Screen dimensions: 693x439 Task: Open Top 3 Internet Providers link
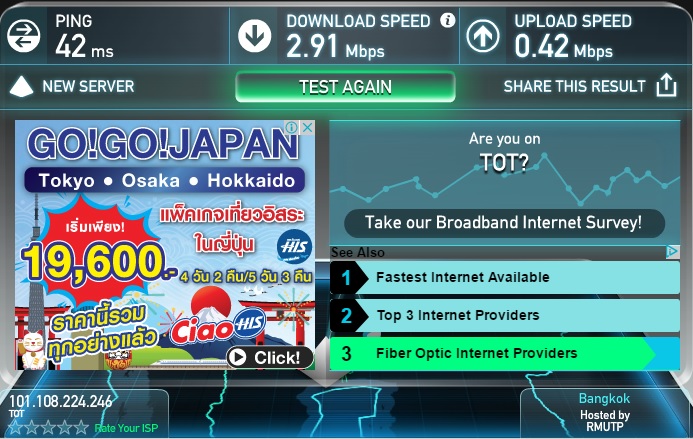[505, 315]
